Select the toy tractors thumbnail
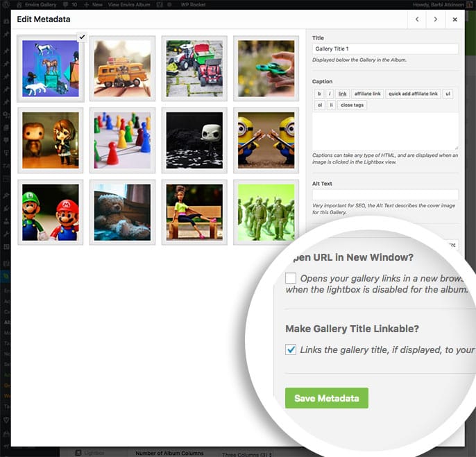 click(194, 69)
